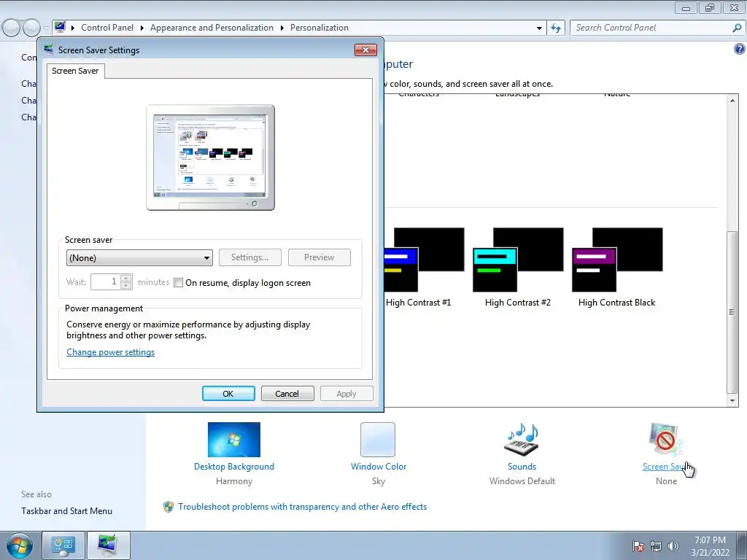Click the help question mark icon
The width and height of the screenshot is (747, 560).
(x=740, y=49)
